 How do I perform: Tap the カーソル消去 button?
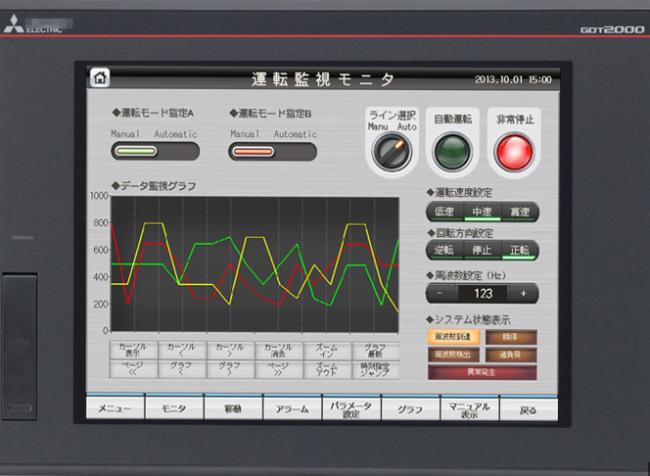(279, 350)
